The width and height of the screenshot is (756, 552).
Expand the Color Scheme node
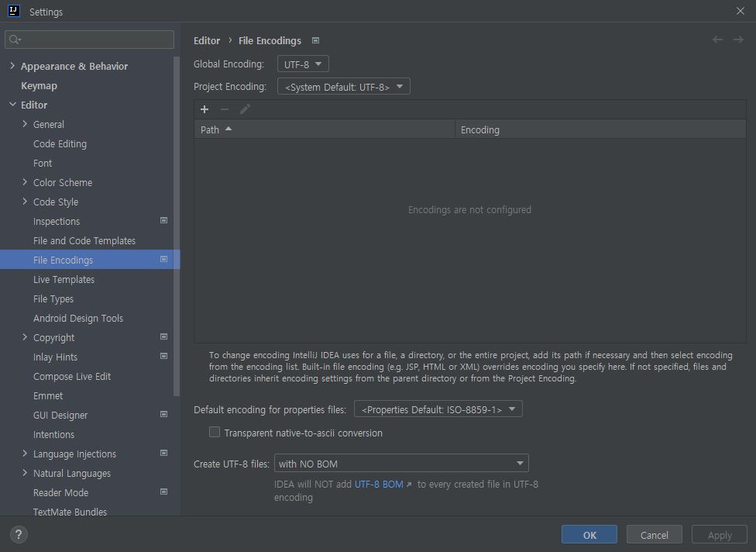pyautogui.click(x=25, y=182)
